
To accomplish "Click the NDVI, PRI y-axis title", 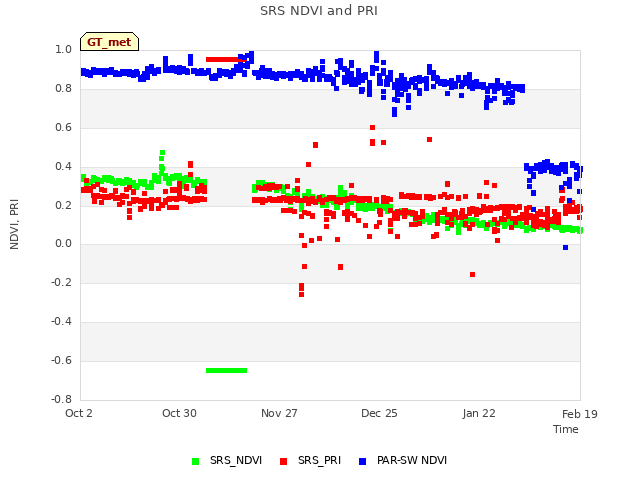I will click(x=14, y=224).
